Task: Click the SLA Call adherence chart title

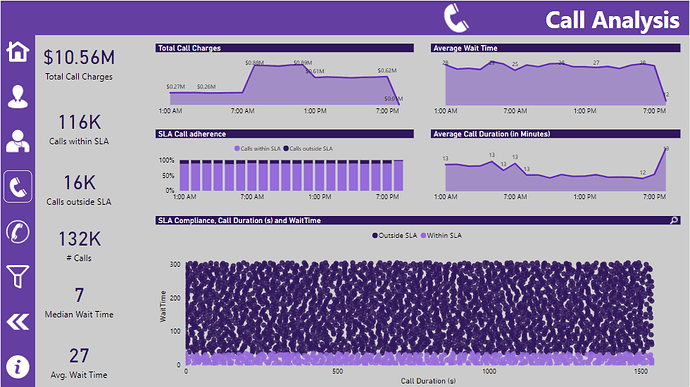Action: tap(192, 134)
